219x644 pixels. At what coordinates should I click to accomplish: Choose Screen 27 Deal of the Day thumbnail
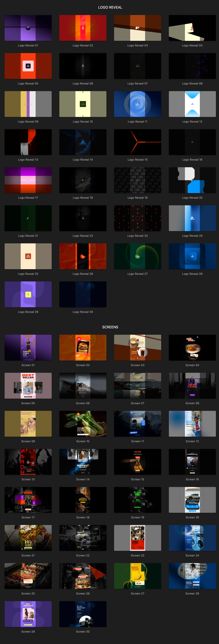coord(138,576)
